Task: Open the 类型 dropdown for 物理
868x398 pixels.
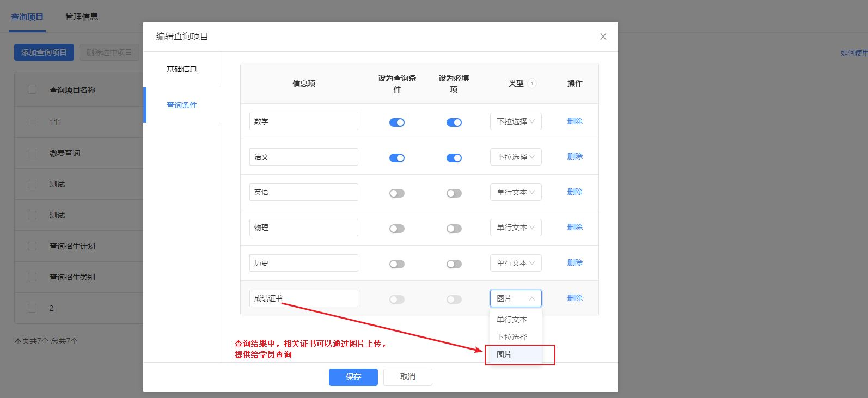Action: [x=516, y=228]
